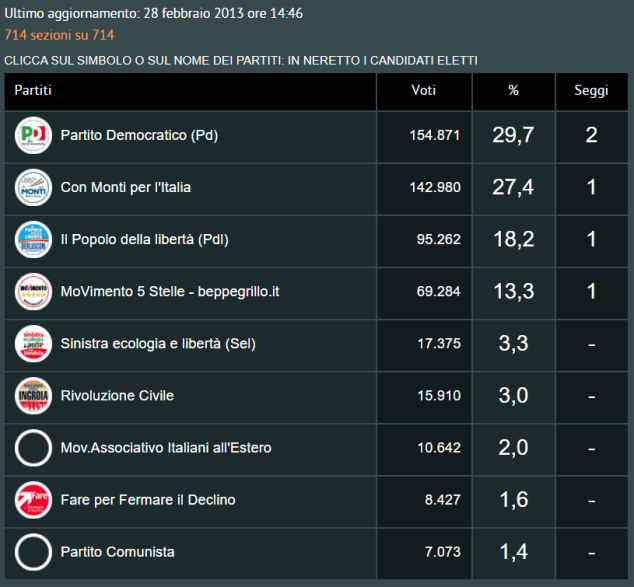Click the Rivoluzione Civile Ingroia logo

pos(34,395)
